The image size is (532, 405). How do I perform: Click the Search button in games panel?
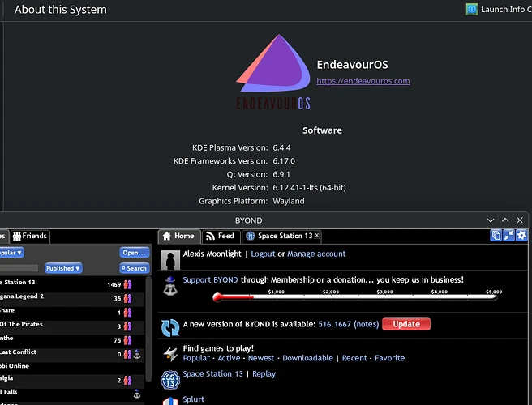pos(134,268)
